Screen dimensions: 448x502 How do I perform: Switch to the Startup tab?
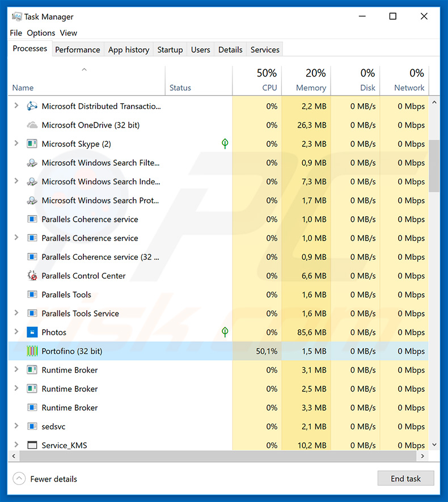(170, 49)
